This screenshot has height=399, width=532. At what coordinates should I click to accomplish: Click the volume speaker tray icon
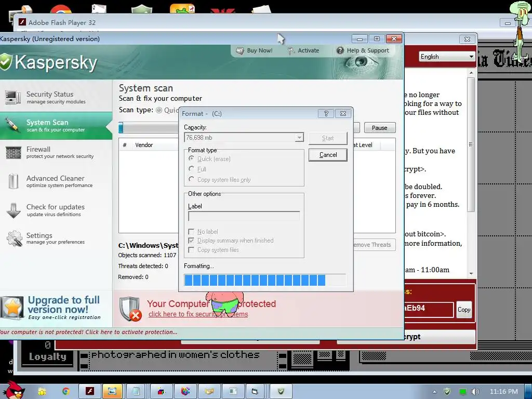(x=475, y=392)
